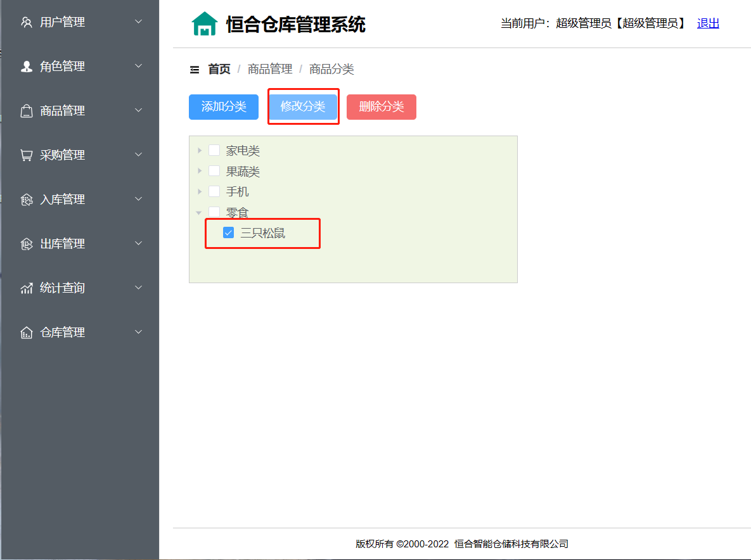
Task: Select the 三只松鼠 tree label
Action: click(263, 233)
